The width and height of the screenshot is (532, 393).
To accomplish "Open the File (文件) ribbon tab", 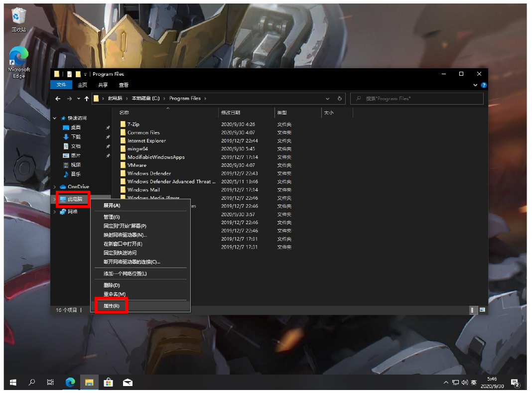I will pyautogui.click(x=61, y=85).
